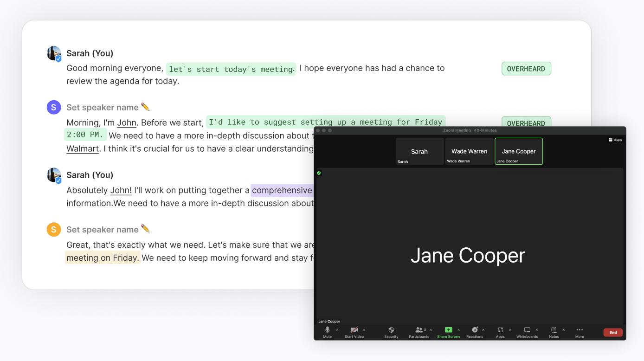The image size is (644, 361).
Task: Expand the arrow beside Participants
Action: point(431,330)
